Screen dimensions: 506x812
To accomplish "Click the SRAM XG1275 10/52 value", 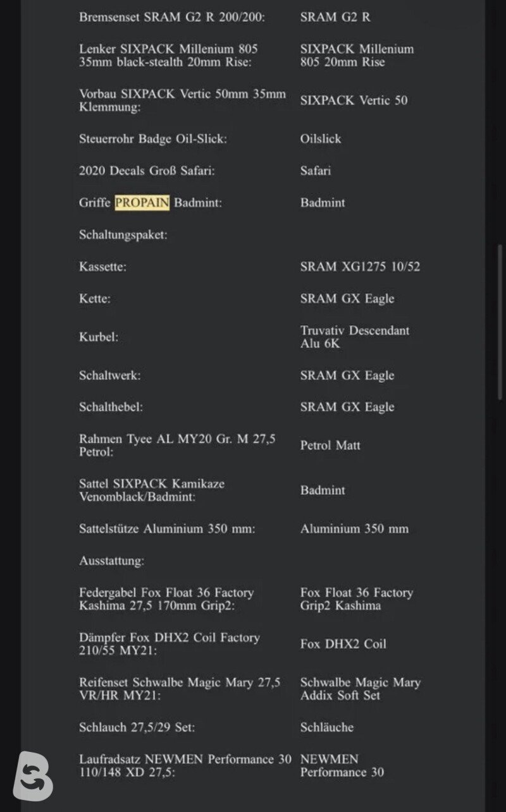I will (360, 267).
